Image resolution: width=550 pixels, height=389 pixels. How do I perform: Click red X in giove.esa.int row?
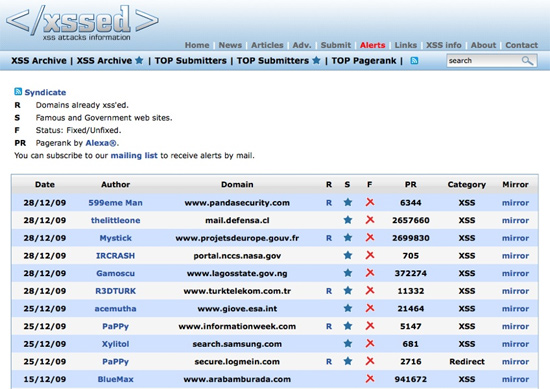click(370, 308)
